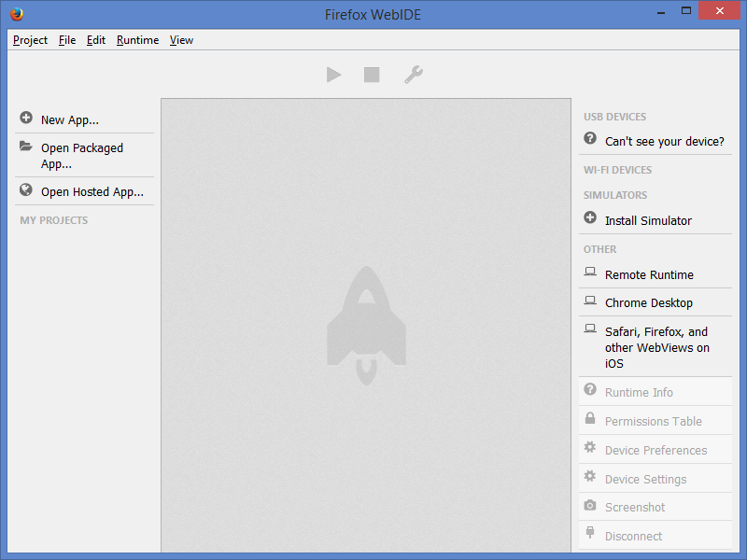Click the Stop app square icon
This screenshot has height=560, width=747.
[x=372, y=75]
